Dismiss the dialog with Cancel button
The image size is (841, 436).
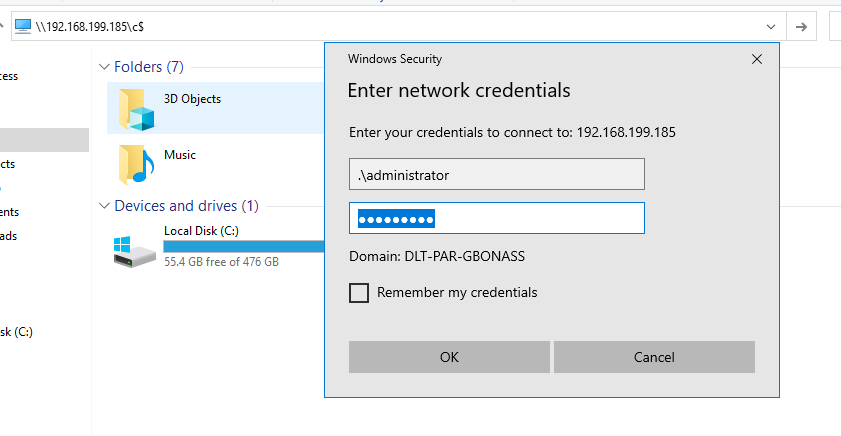tap(654, 357)
